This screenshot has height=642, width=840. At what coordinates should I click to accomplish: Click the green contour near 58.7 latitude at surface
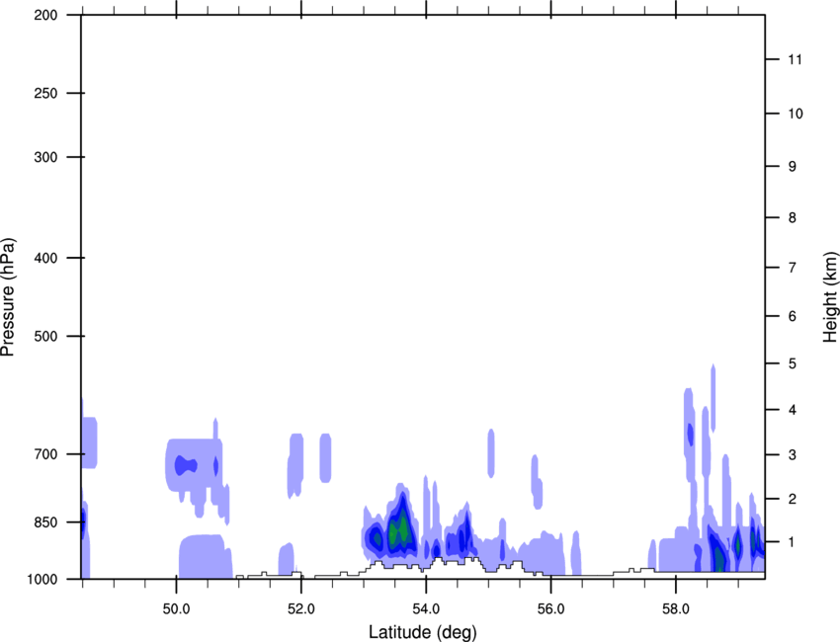(x=718, y=559)
